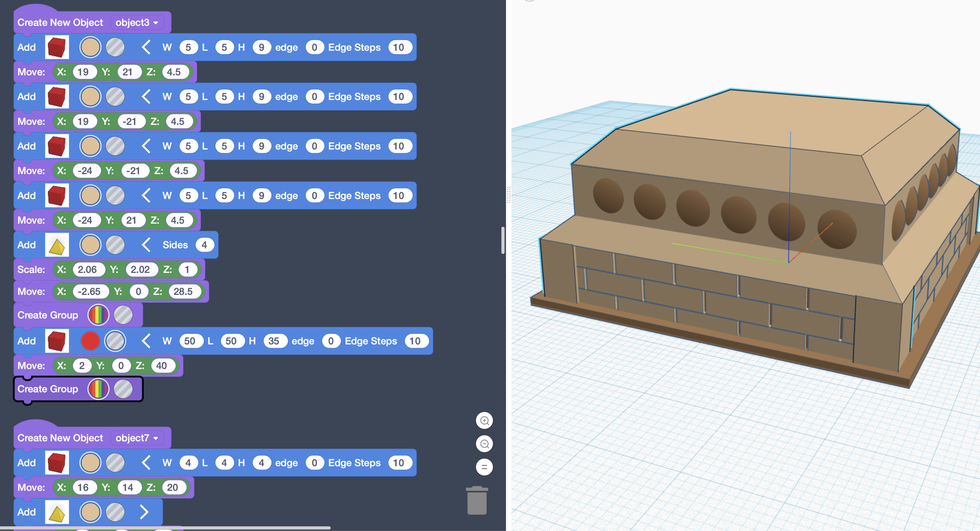
Task: Toggle the hole setting on the first Add cube block
Action: point(115,47)
